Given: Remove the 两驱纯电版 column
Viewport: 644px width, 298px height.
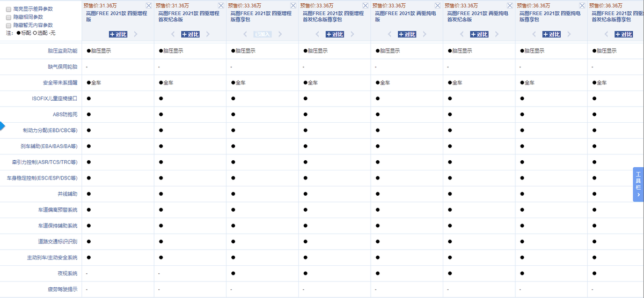Looking at the screenshot, I should 438,5.
